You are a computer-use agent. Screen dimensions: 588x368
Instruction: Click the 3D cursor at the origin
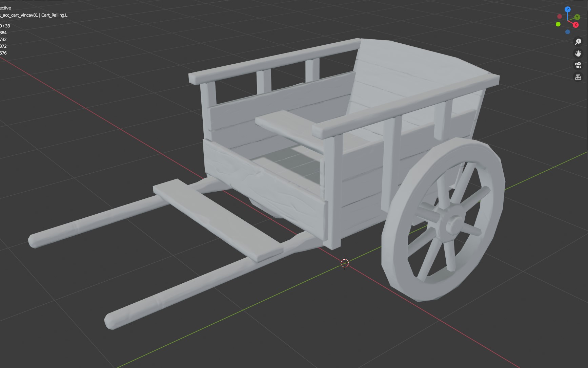[345, 263]
